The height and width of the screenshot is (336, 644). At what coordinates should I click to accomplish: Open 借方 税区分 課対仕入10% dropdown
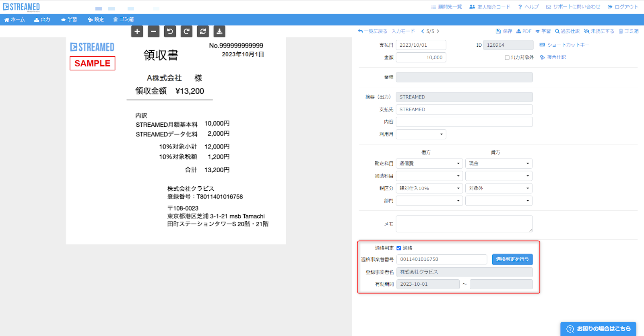pyautogui.click(x=429, y=189)
